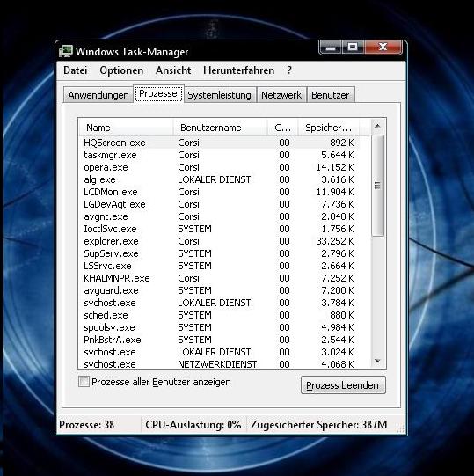Select the explorer.exe process row
Screen dimensions: 474x476
coord(218,241)
